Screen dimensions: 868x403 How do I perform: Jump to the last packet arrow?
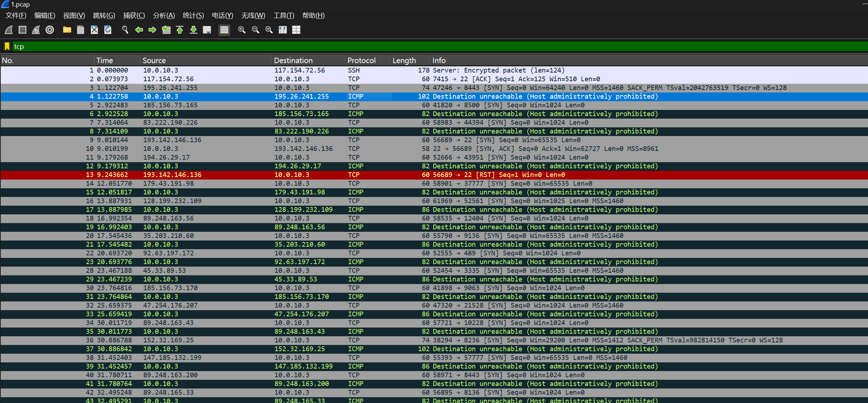pyautogui.click(x=193, y=30)
